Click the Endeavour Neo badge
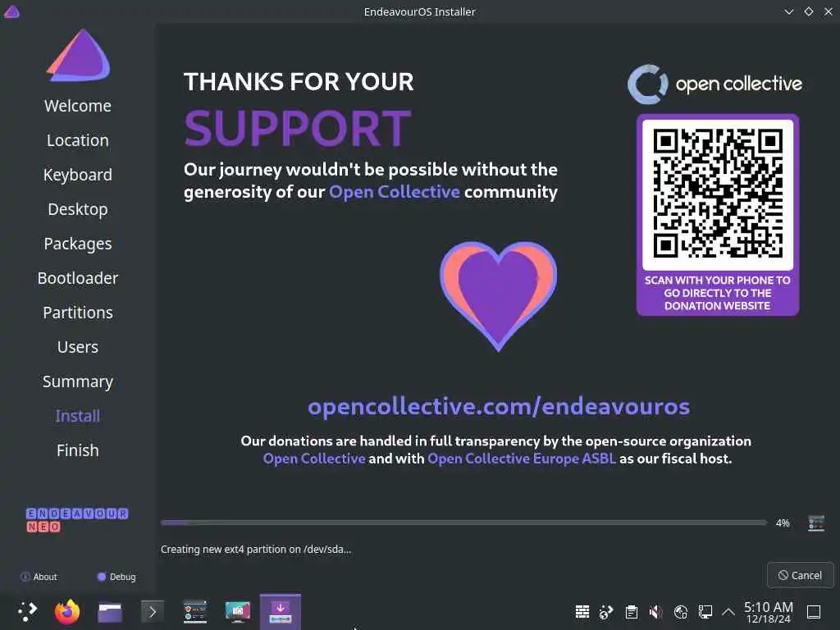 (76, 520)
